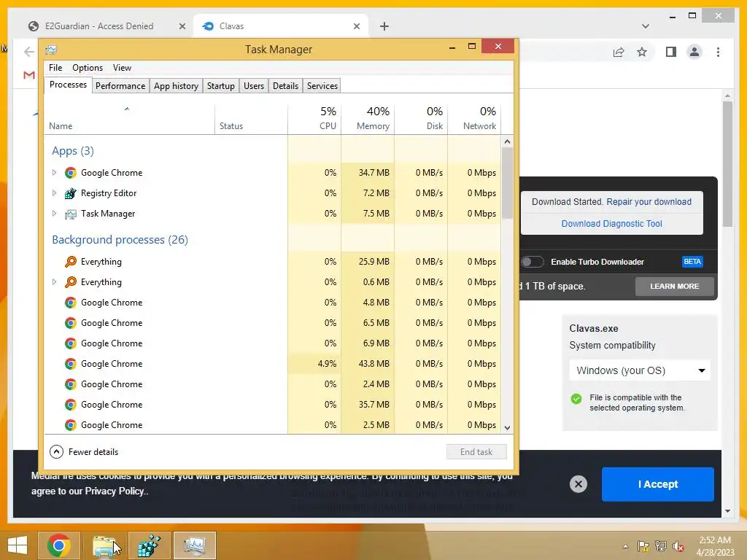Sort by the Memory column header
The image size is (747, 560).
(368, 118)
